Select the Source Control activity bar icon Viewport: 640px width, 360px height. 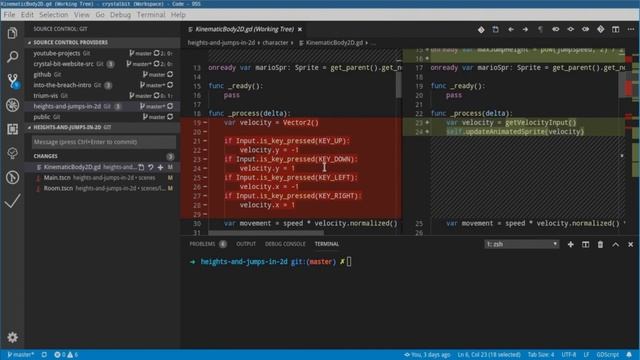click(13, 80)
